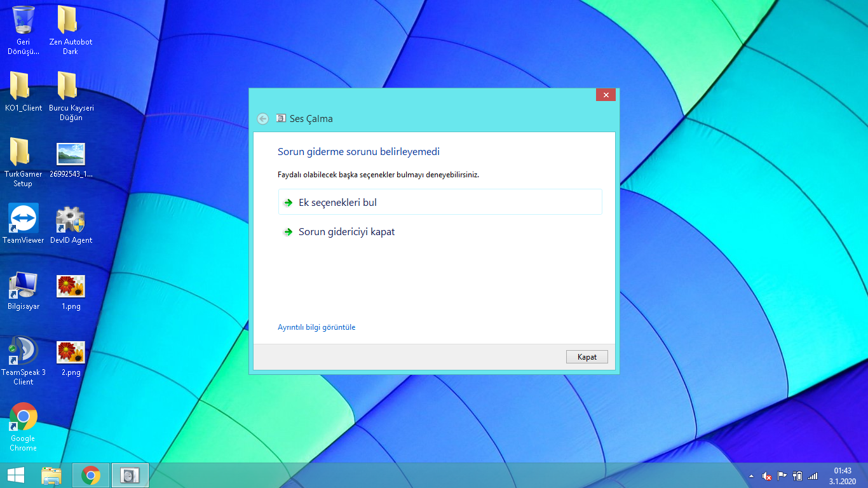Click the muted volume tray icon
This screenshot has height=488, width=868.
(767, 476)
